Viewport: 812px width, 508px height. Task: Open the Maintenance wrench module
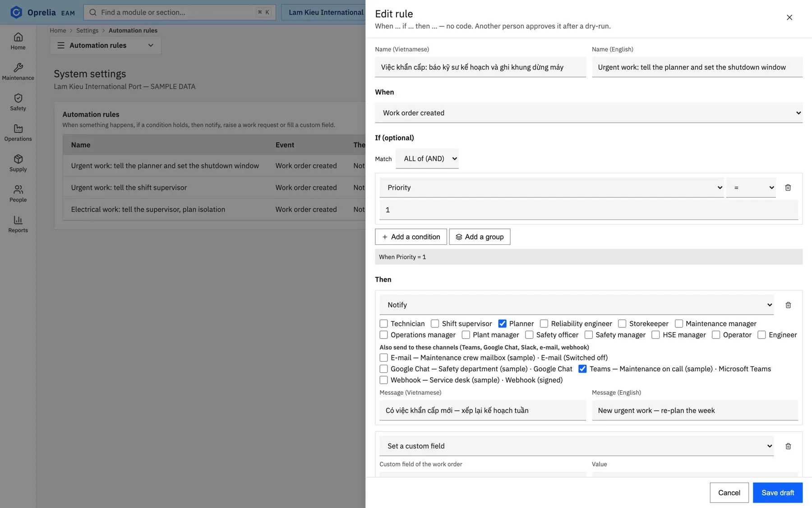click(18, 72)
